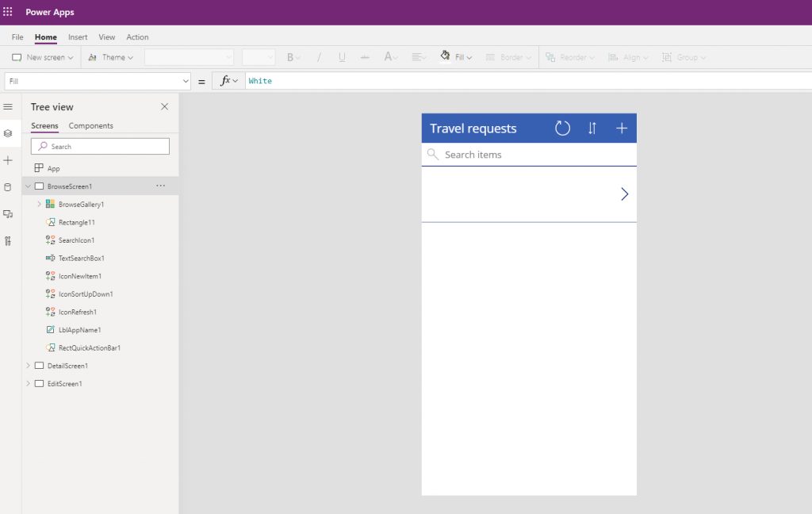Screen dimensions: 812x514
Task: Open Media icon in left rail
Action: coord(8,214)
